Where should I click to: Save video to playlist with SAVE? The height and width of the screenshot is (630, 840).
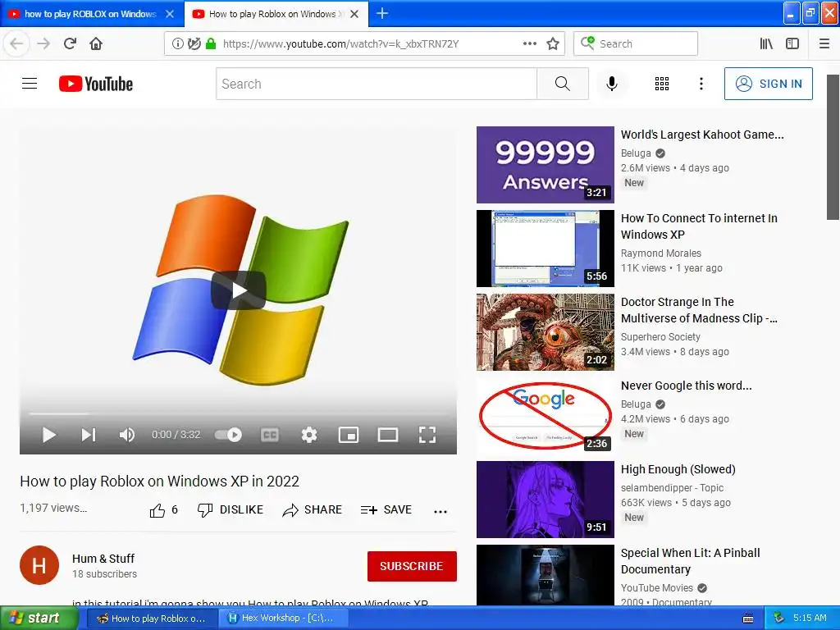coord(386,510)
